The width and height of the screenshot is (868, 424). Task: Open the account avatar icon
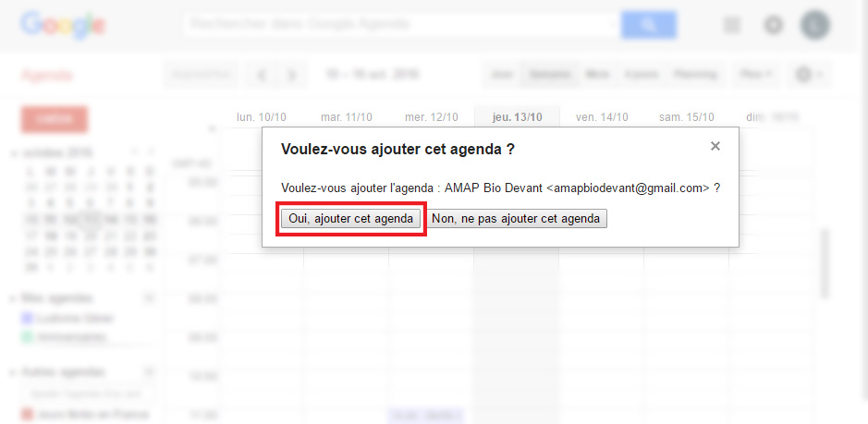(814, 25)
